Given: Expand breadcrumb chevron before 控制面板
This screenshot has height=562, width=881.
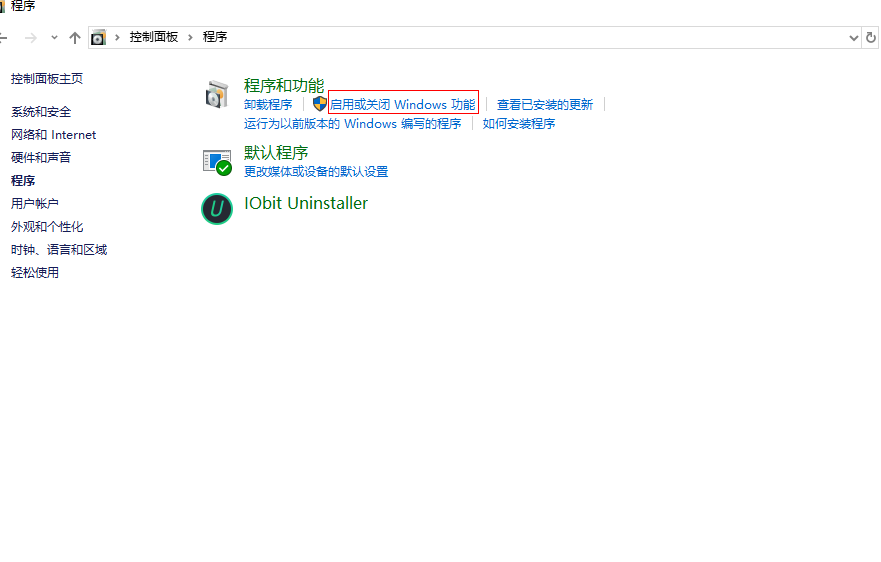Looking at the screenshot, I should (117, 37).
